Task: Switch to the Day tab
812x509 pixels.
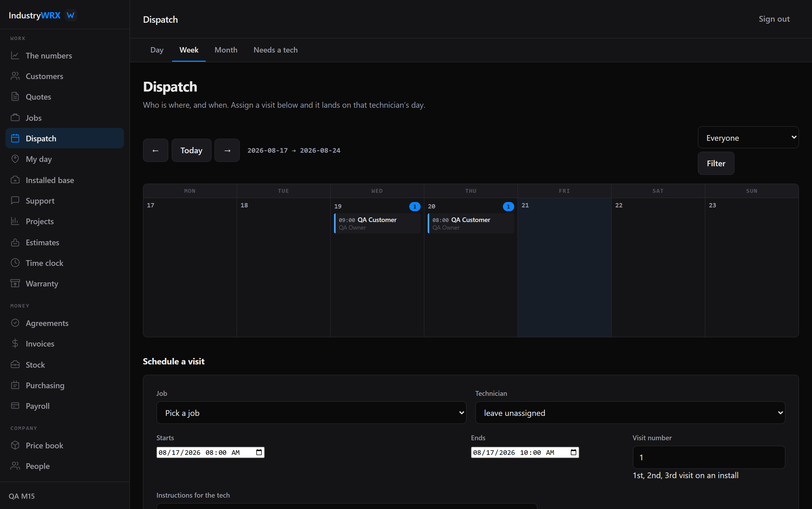Action: click(157, 50)
